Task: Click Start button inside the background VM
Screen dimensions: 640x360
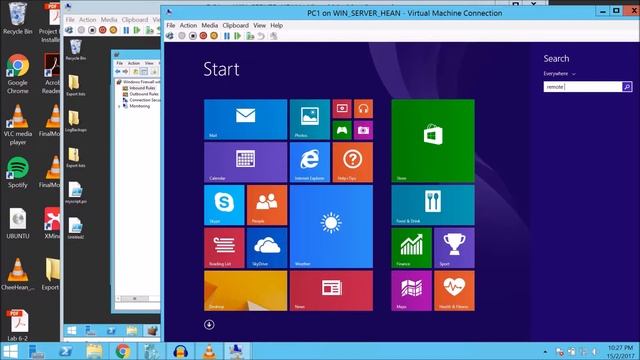Action: 72,331
